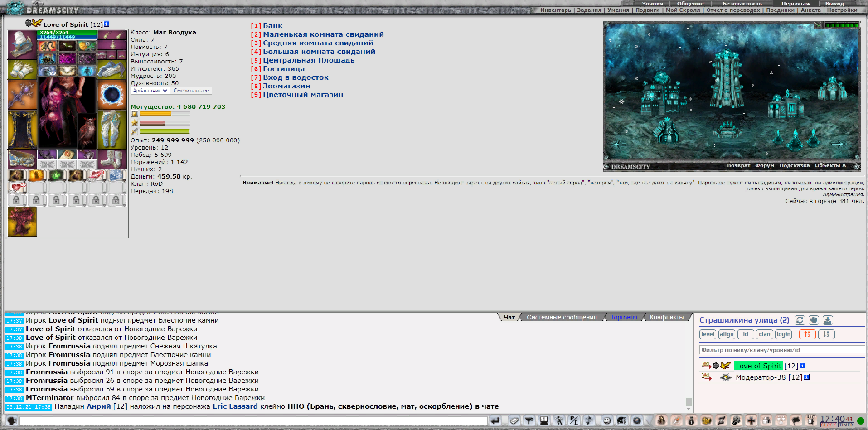Click the magic staff weapon slot
The height and width of the screenshot is (430, 868).
pos(22,95)
